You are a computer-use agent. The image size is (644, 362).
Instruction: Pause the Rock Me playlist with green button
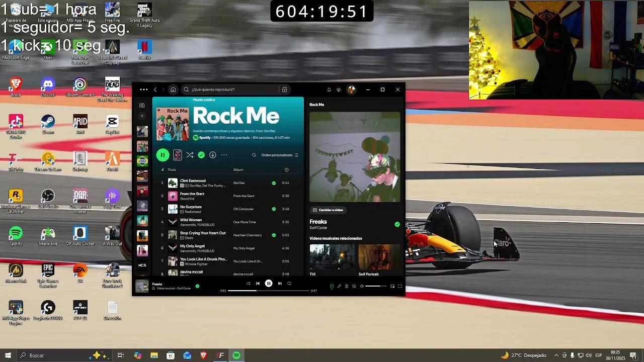pos(163,155)
